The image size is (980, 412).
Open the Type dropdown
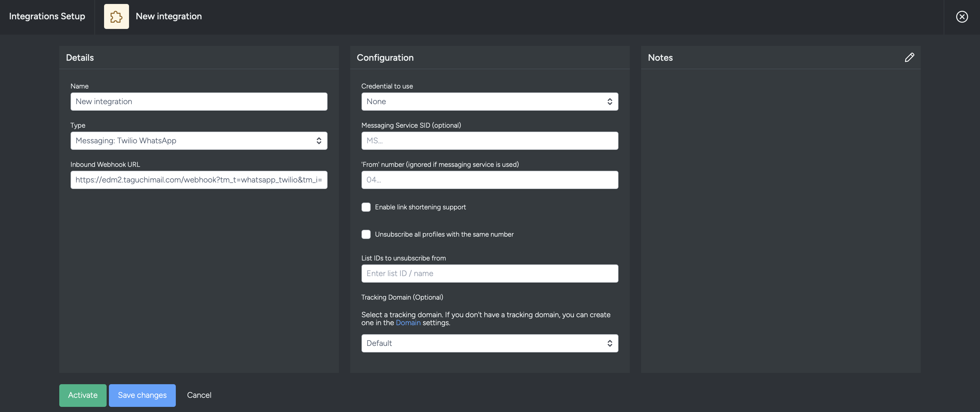pyautogui.click(x=198, y=141)
